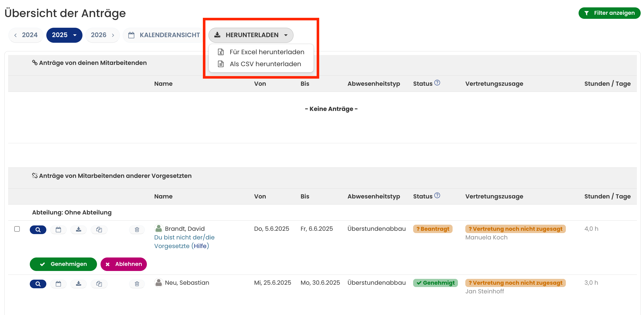Toggle the HERUNTERLADEN dropdown button
The height and width of the screenshot is (315, 644).
coord(251,35)
